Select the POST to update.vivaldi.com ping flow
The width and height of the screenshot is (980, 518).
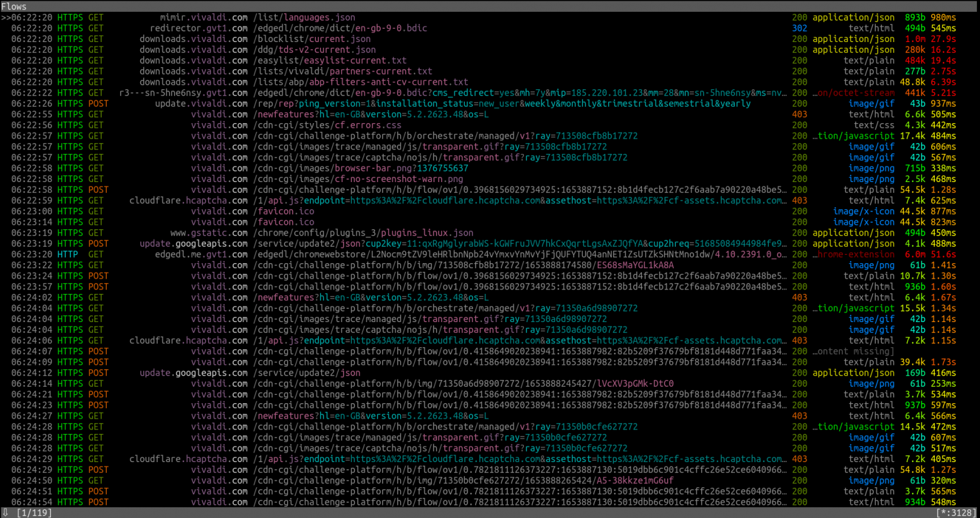490,104
